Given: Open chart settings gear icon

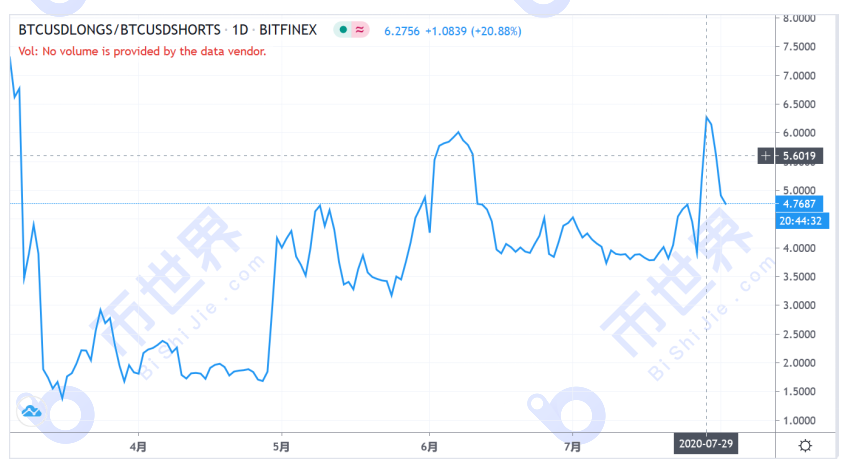Looking at the screenshot, I should pos(805,446).
